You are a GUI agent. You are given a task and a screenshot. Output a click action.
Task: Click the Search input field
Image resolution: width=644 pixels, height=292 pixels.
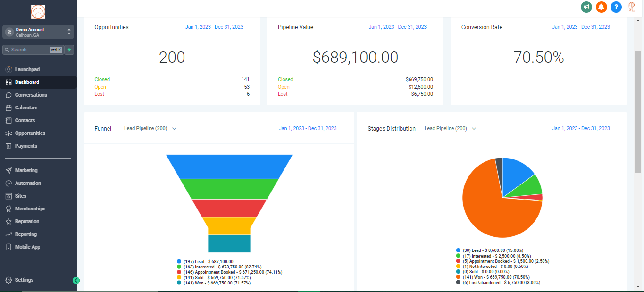28,50
